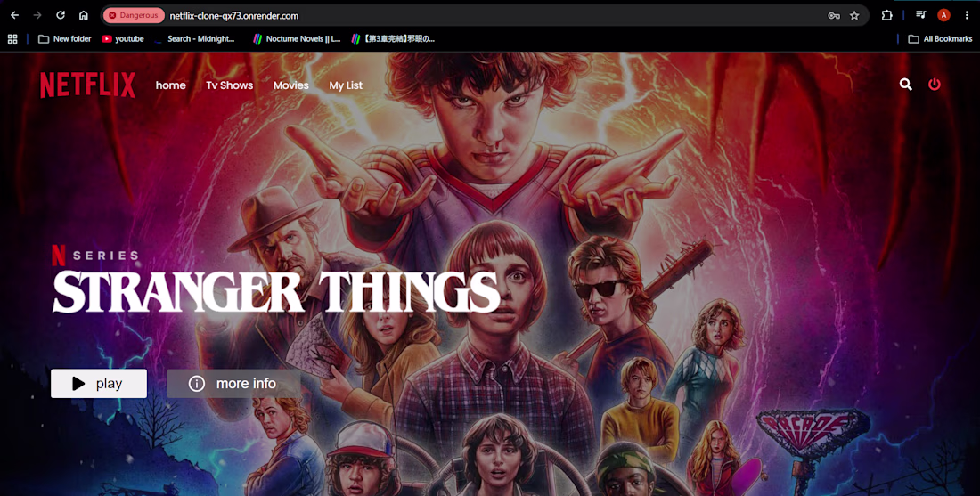
Task: Open the youtube bookmark
Action: (x=123, y=38)
